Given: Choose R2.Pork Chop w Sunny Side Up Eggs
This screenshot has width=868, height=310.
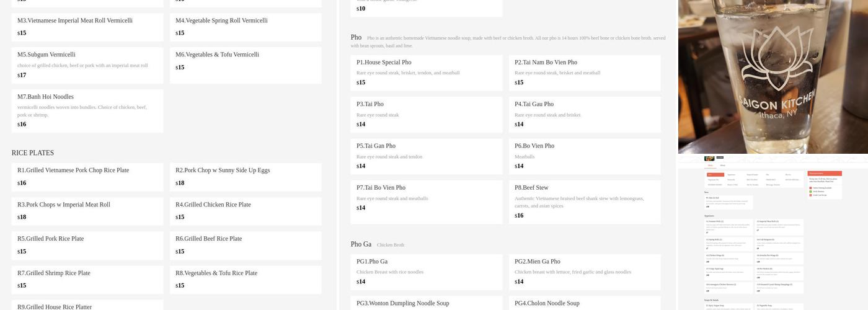Looking at the screenshot, I should click(x=246, y=177).
